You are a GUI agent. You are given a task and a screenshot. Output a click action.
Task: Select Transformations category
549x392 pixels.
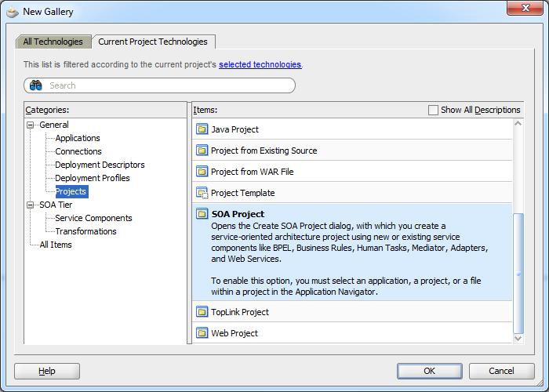click(85, 231)
